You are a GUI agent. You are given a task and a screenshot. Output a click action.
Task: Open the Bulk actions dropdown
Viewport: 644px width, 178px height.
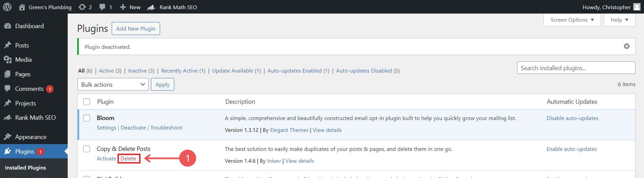(113, 84)
